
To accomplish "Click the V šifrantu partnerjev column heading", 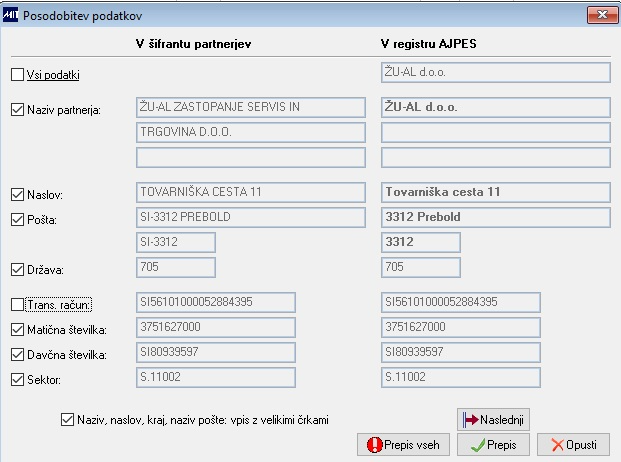I will (x=193, y=44).
